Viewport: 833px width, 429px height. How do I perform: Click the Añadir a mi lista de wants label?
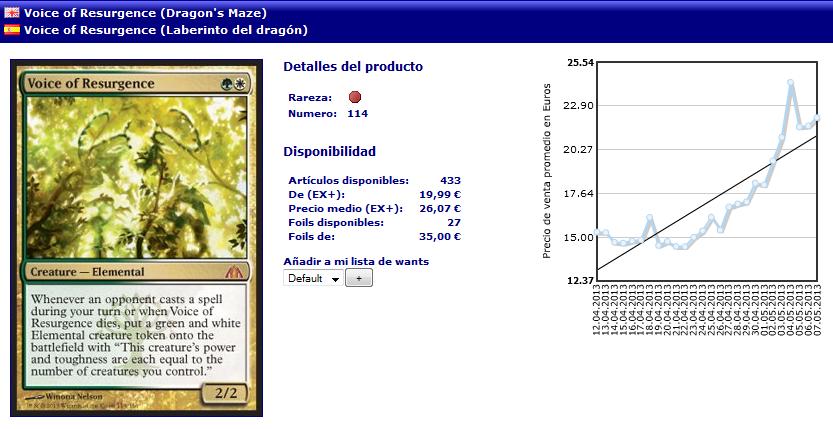coord(356,261)
